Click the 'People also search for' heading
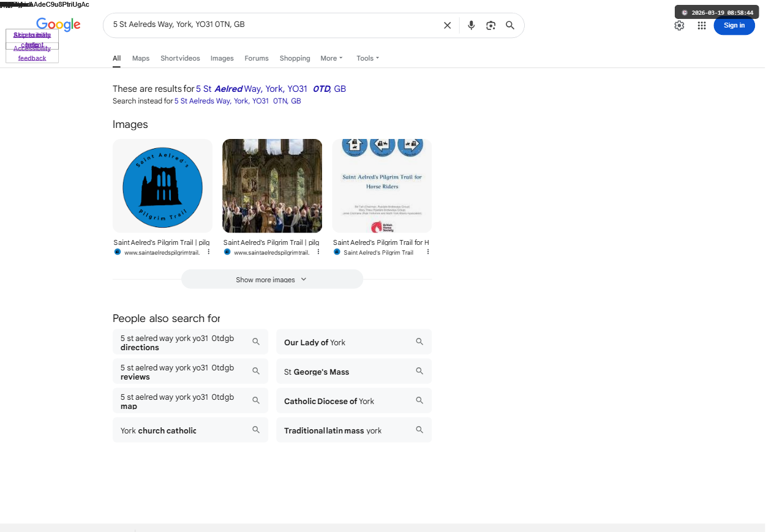 pos(166,318)
